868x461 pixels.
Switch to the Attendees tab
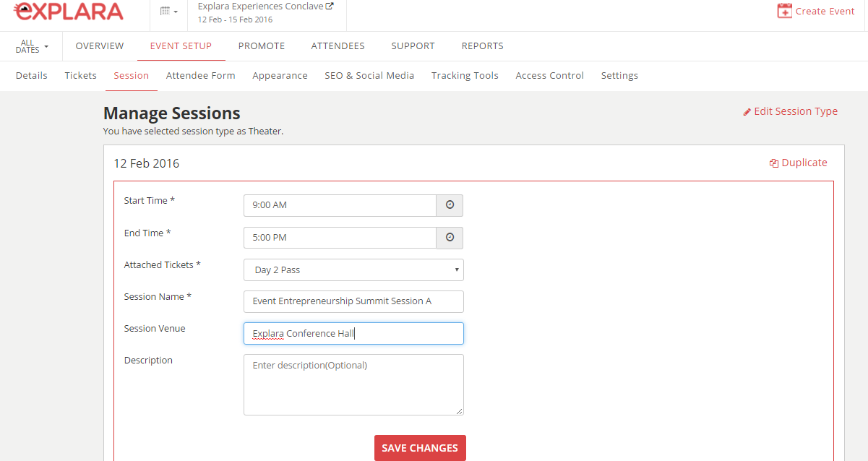pos(338,46)
